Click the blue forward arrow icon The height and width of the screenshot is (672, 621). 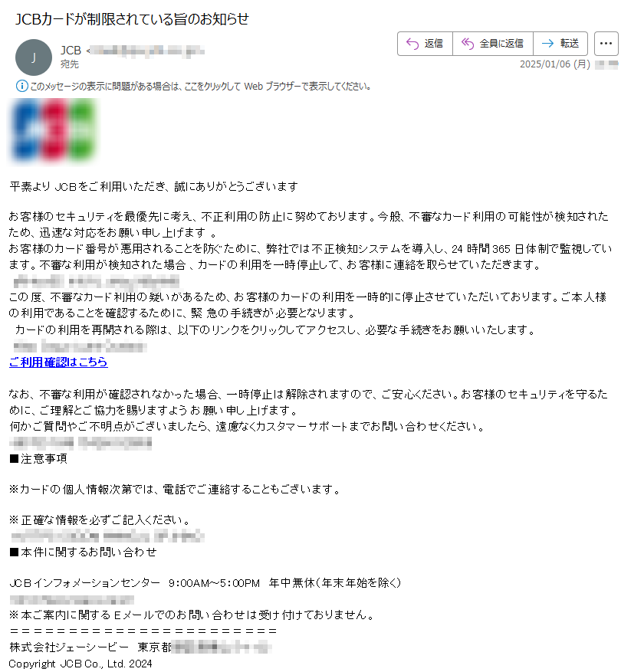(547, 44)
